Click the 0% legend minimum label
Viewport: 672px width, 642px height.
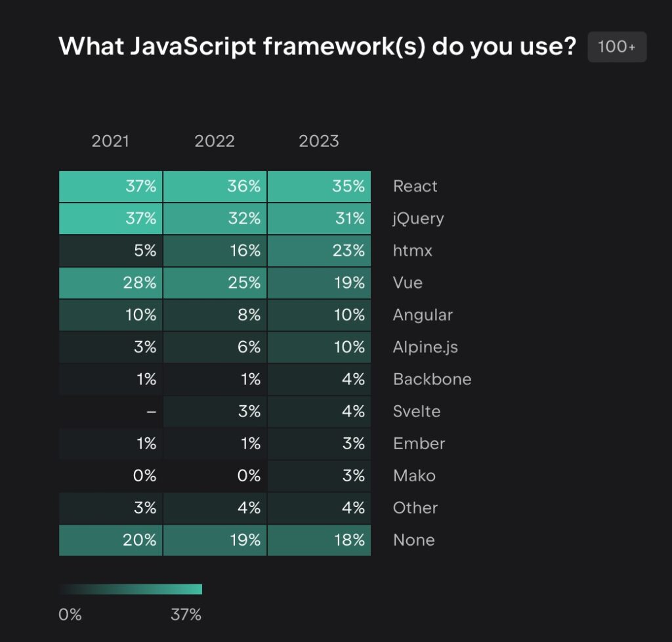point(70,614)
